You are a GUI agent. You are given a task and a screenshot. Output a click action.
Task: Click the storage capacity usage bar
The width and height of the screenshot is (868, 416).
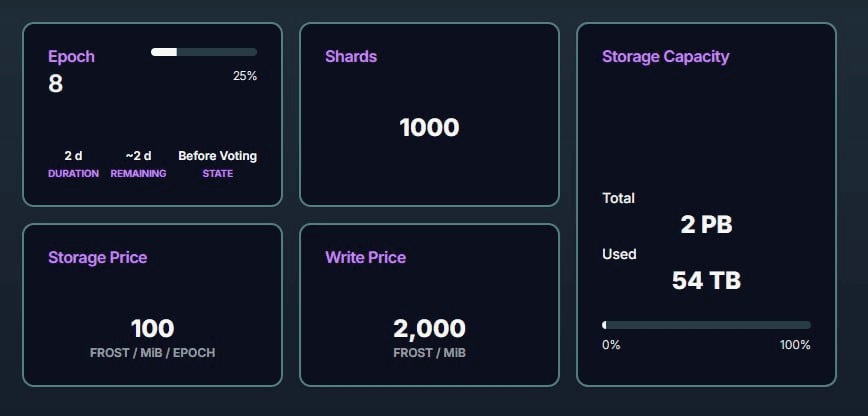706,325
